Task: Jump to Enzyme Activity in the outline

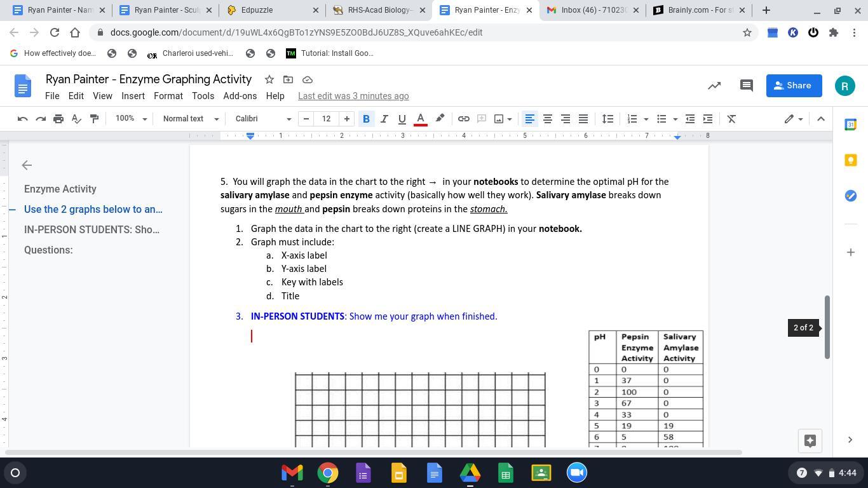Action: [x=60, y=189]
